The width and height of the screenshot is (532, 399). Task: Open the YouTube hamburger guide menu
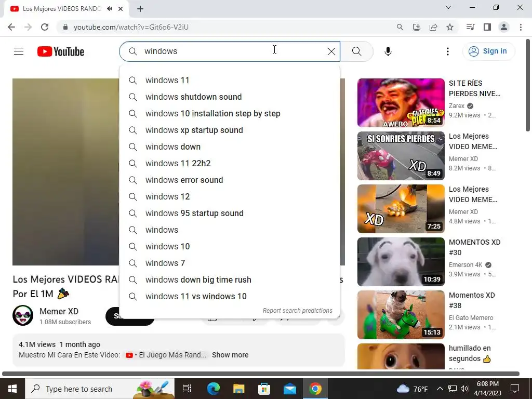(x=19, y=51)
